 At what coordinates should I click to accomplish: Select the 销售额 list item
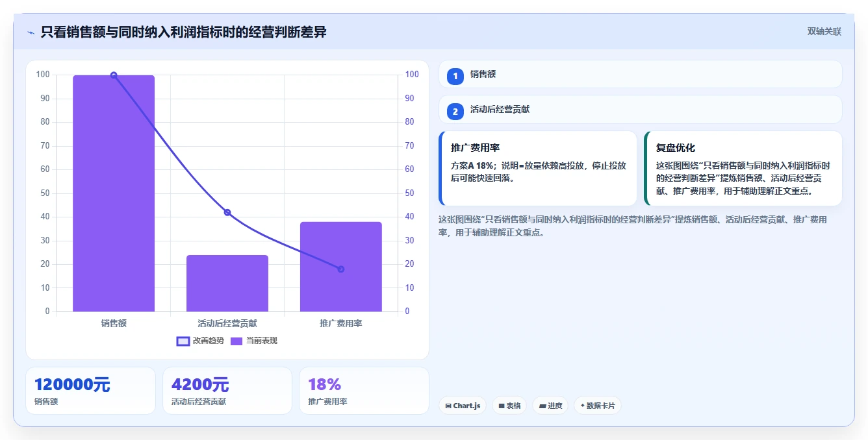tap(641, 74)
